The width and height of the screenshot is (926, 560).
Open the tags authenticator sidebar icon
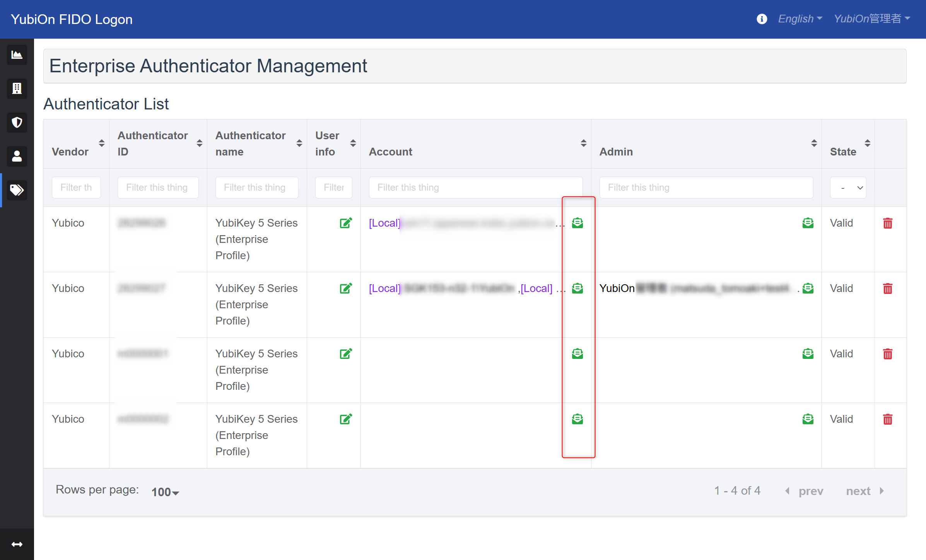[17, 190]
